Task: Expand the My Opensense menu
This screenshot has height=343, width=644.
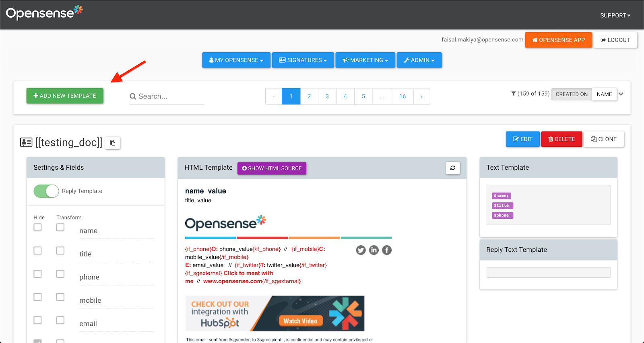Action: (236, 60)
